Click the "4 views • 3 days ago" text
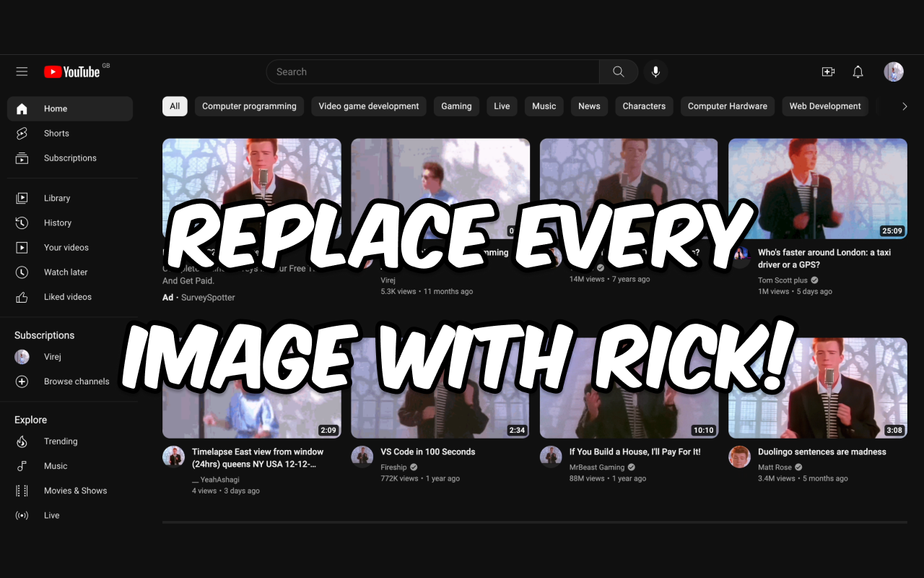Screen dimensions: 924x578 pos(226,491)
